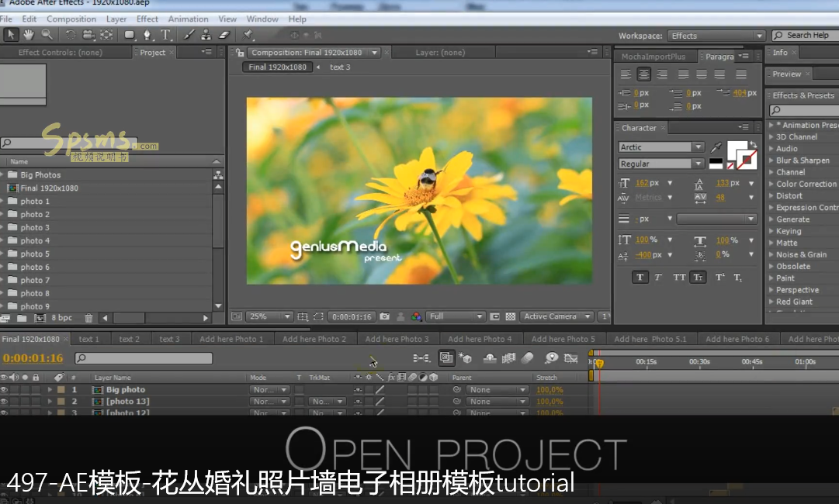Click the Draft 3D icon in timeline
839x504 pixels.
(464, 358)
